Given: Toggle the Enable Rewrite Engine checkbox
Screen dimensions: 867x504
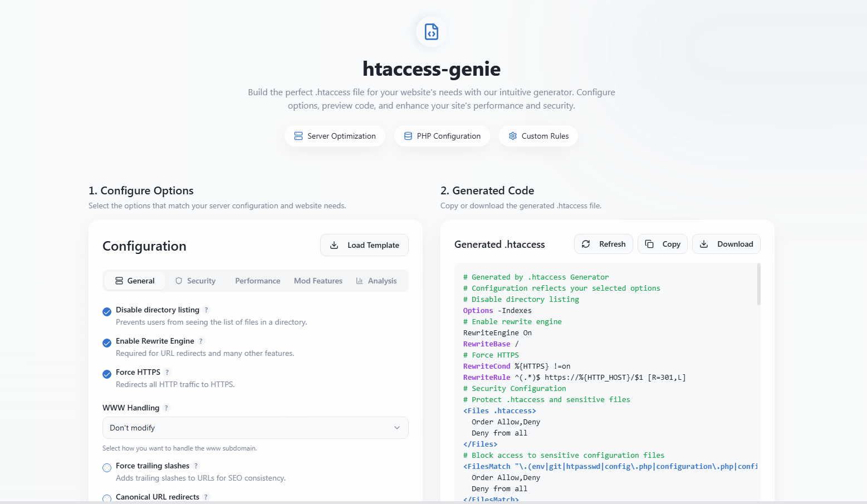Looking at the screenshot, I should (106, 343).
